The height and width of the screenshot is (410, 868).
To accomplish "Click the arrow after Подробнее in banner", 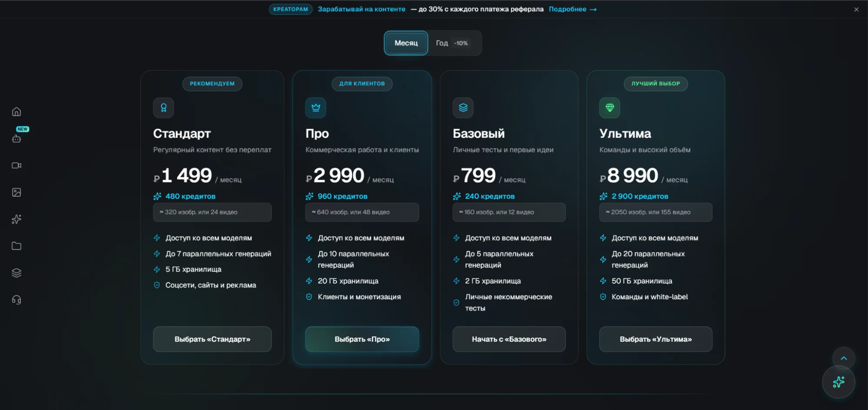I will pyautogui.click(x=593, y=9).
